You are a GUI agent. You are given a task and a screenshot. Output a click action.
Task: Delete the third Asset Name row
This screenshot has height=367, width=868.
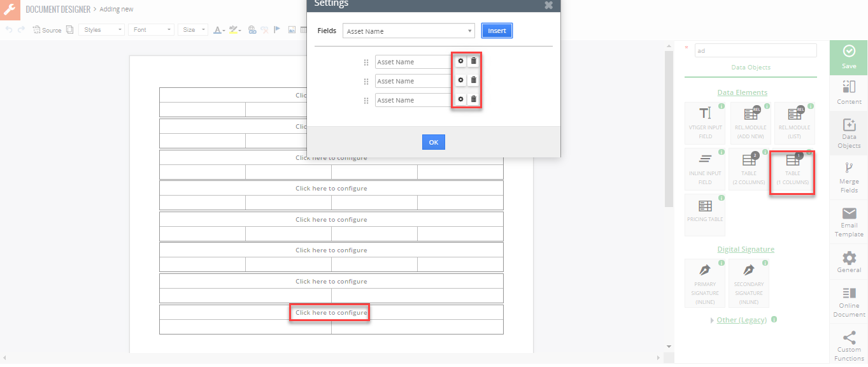473,99
